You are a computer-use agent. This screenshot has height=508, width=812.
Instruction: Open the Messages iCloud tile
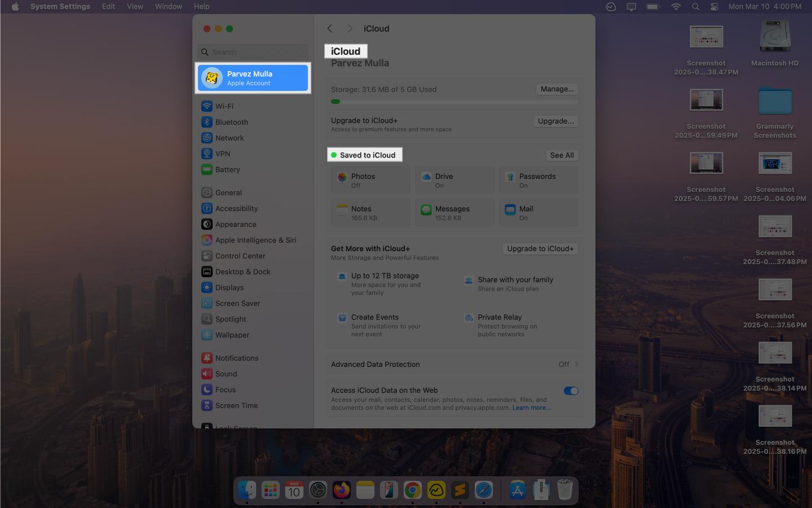[454, 213]
